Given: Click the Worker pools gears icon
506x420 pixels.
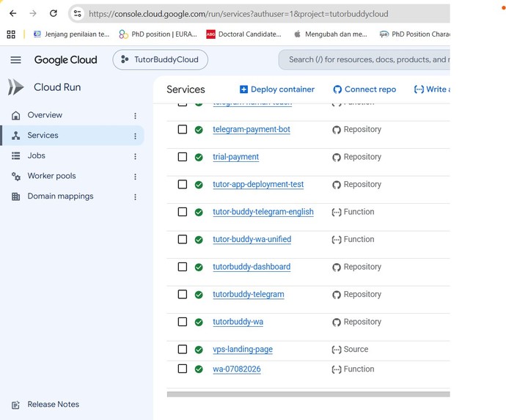Looking at the screenshot, I should [x=16, y=176].
